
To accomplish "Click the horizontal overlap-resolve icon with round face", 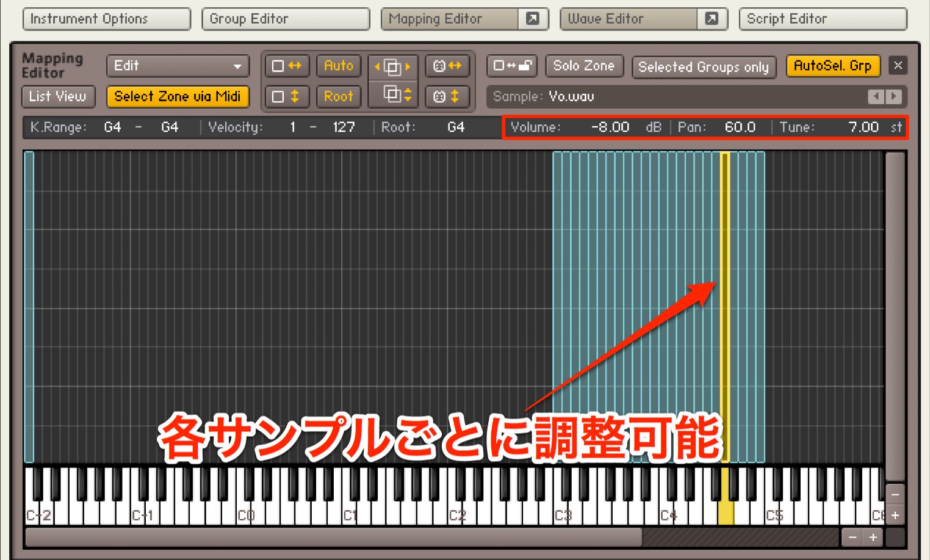I will tap(447, 66).
